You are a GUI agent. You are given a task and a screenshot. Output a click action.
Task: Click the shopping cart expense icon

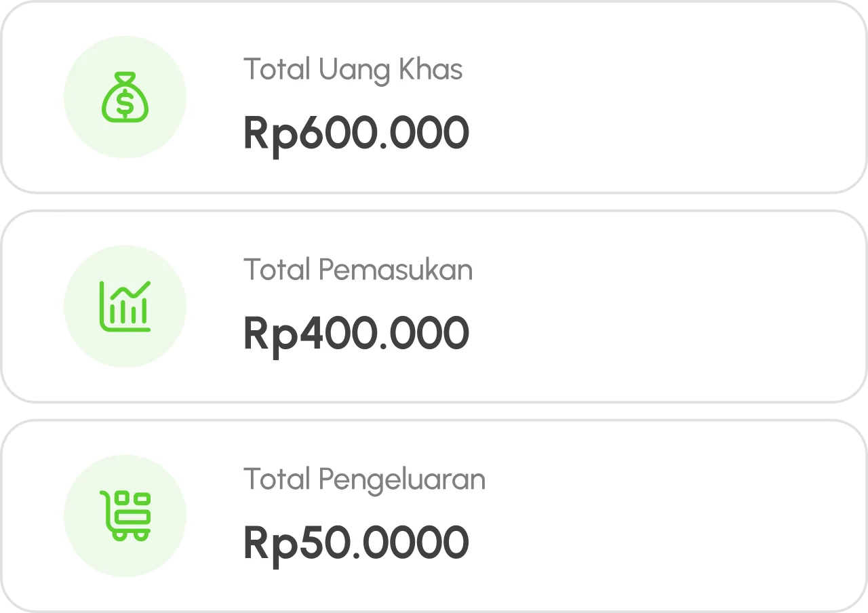[125, 515]
